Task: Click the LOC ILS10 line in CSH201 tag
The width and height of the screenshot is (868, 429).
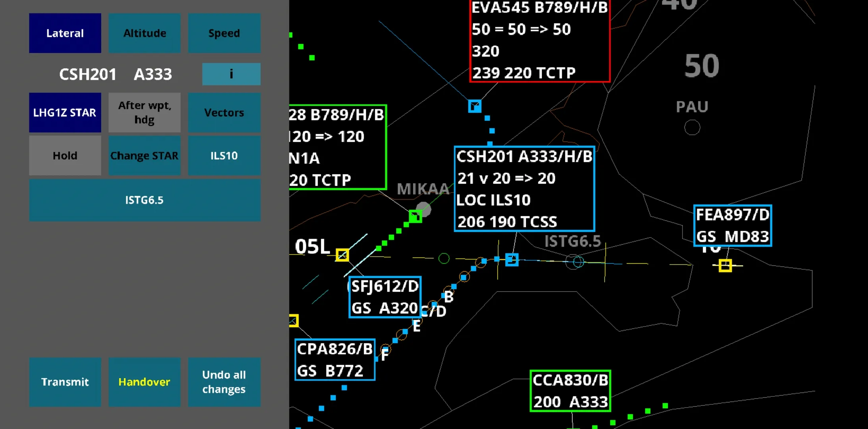Action: 493,200
